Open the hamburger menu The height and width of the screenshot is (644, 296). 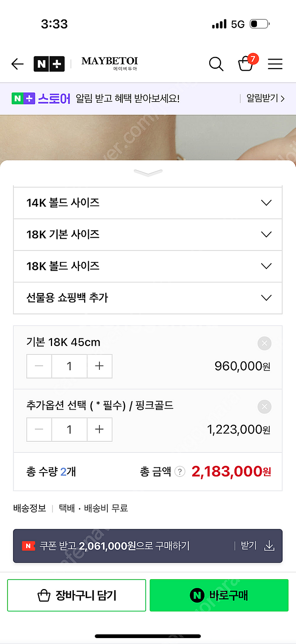275,64
